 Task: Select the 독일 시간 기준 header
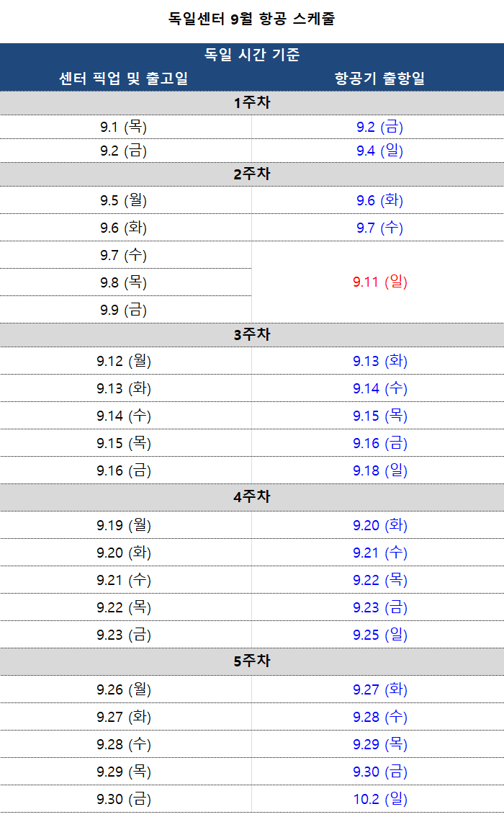252,54
